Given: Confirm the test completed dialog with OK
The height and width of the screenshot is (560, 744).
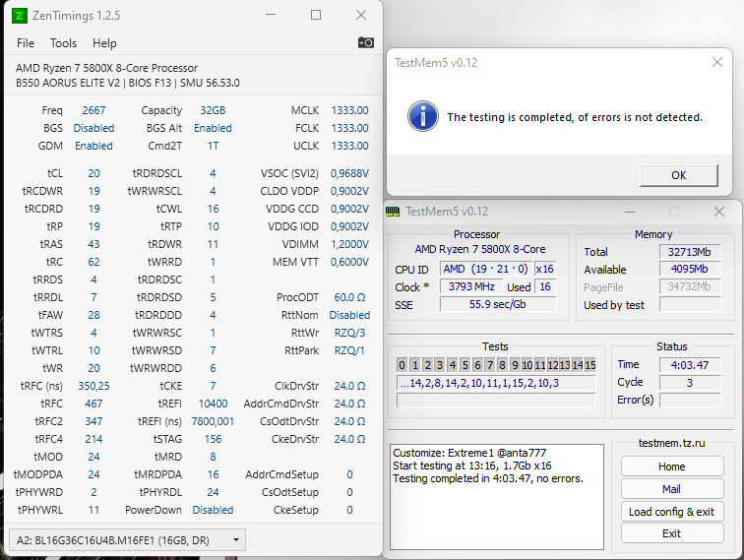Looking at the screenshot, I should point(678,175).
